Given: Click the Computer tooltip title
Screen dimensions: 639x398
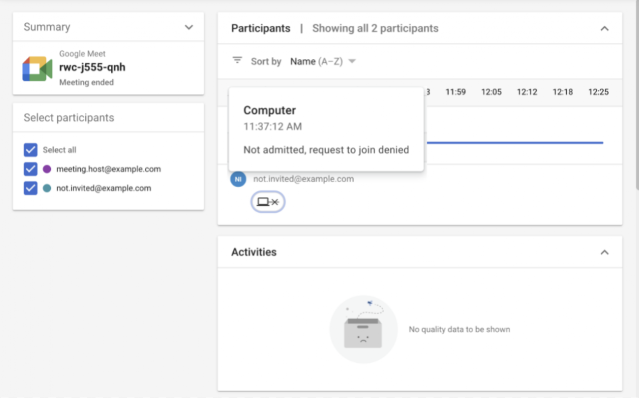Looking at the screenshot, I should (x=269, y=110).
